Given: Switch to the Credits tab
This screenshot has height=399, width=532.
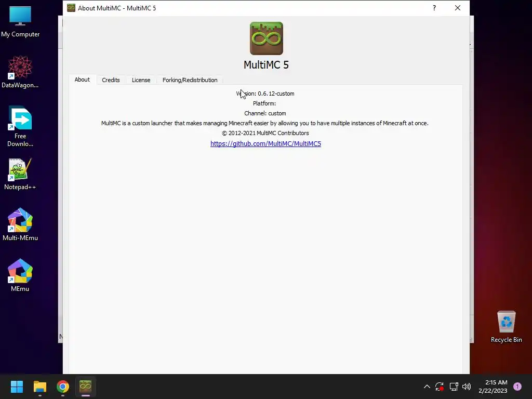Looking at the screenshot, I should 111,80.
